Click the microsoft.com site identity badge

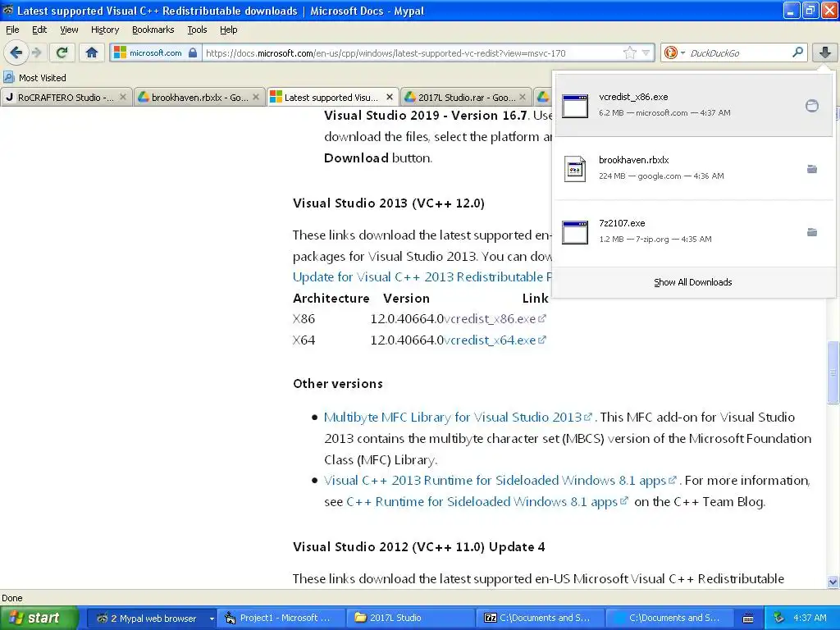point(156,52)
